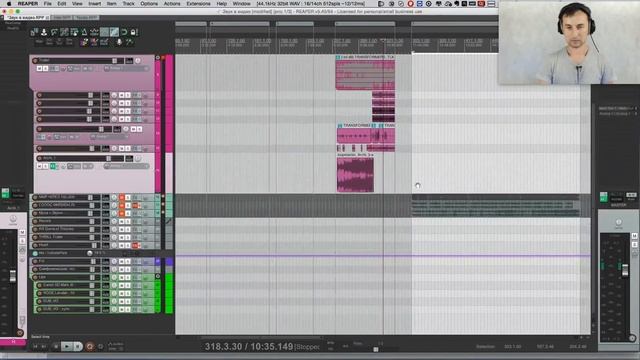Click the go-to-start button in the transport
This screenshot has width=640, height=360.
(x=36, y=347)
